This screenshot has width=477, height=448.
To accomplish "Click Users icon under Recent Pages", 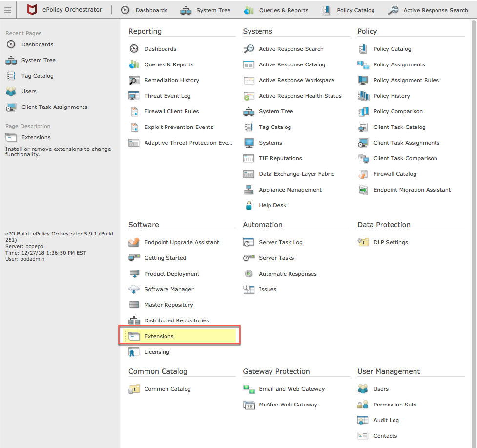I will tap(11, 91).
